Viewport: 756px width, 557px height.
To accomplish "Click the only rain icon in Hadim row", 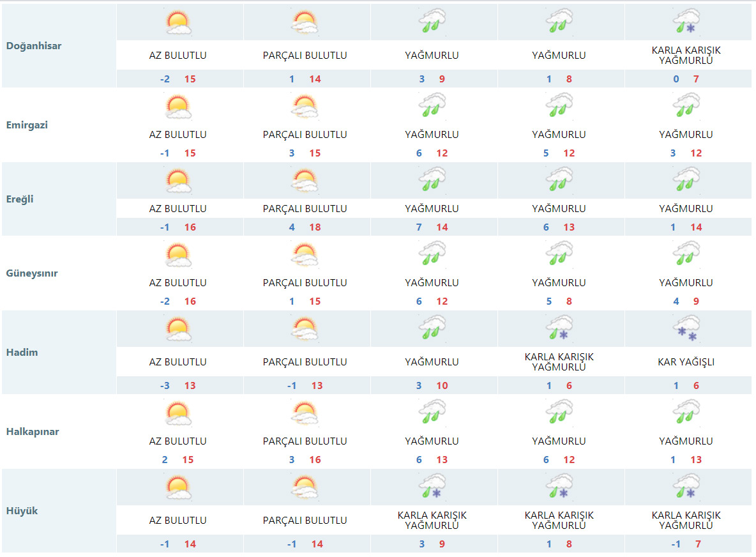I will coord(432,329).
